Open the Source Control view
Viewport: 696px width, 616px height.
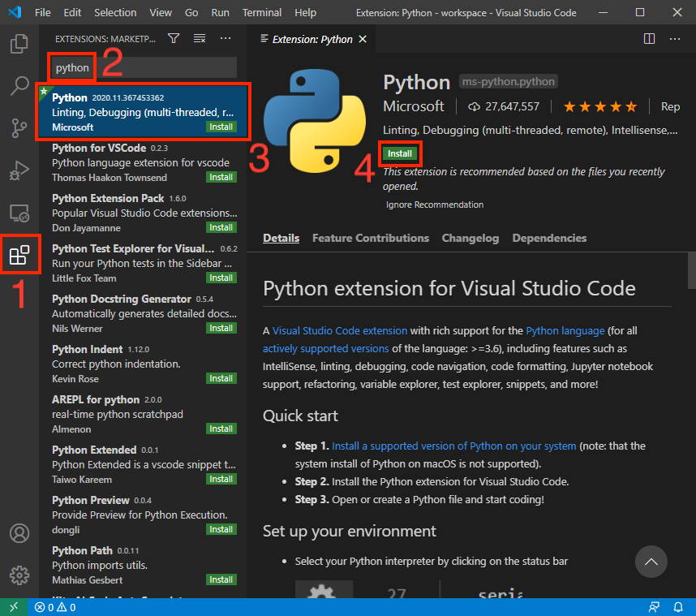19,128
